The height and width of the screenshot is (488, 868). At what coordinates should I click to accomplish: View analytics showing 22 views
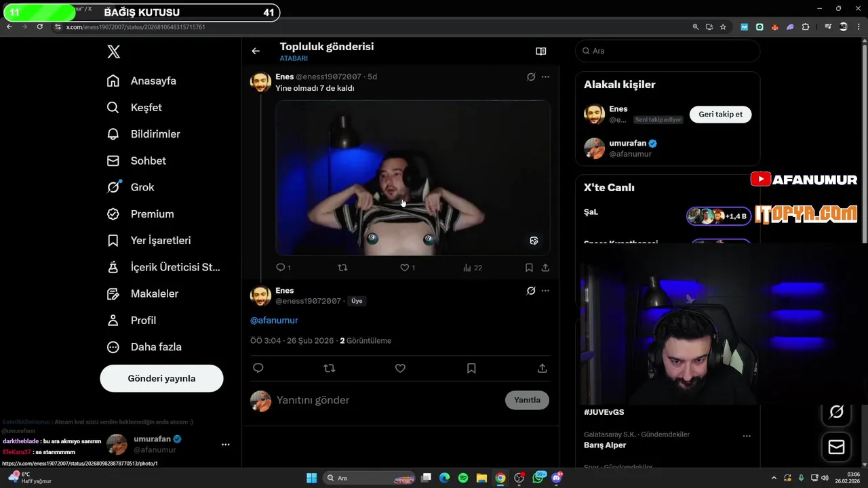[472, 268]
